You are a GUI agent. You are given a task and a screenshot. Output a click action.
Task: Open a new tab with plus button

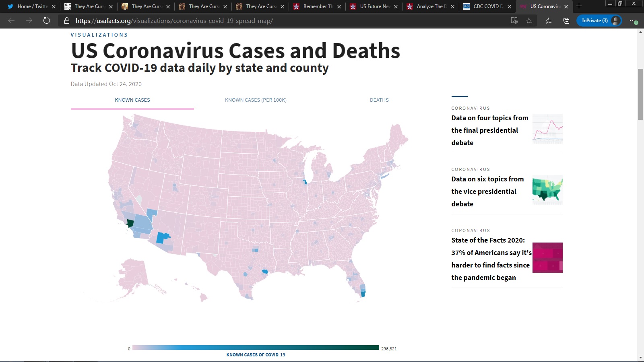pos(579,6)
